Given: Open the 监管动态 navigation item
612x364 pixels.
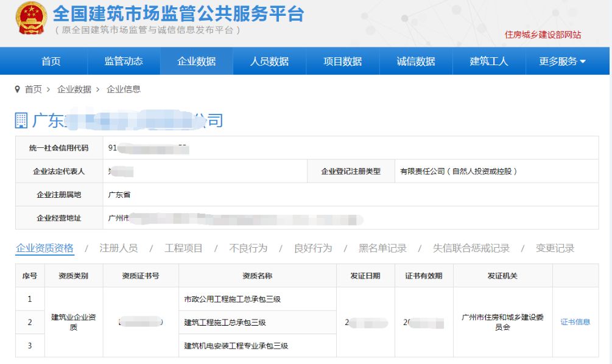Looking at the screenshot, I should click(124, 61).
